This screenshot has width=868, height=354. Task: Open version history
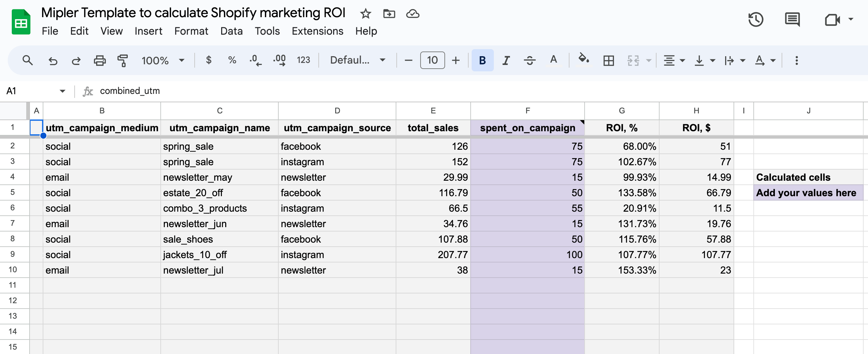coord(756,20)
